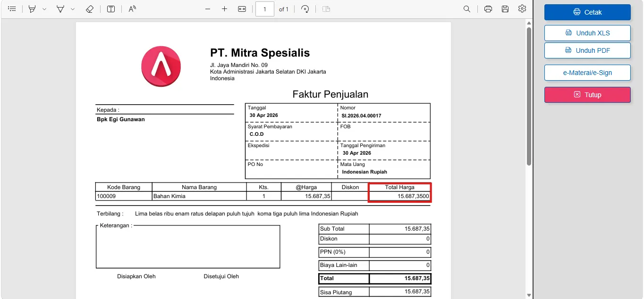Open PDF viewer settings gear
This screenshot has width=644, height=299.
tap(522, 9)
